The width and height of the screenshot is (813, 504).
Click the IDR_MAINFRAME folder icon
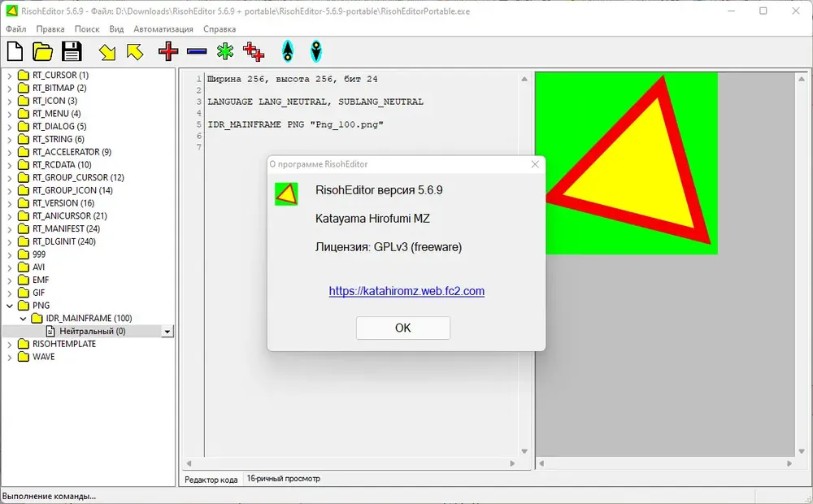click(37, 319)
